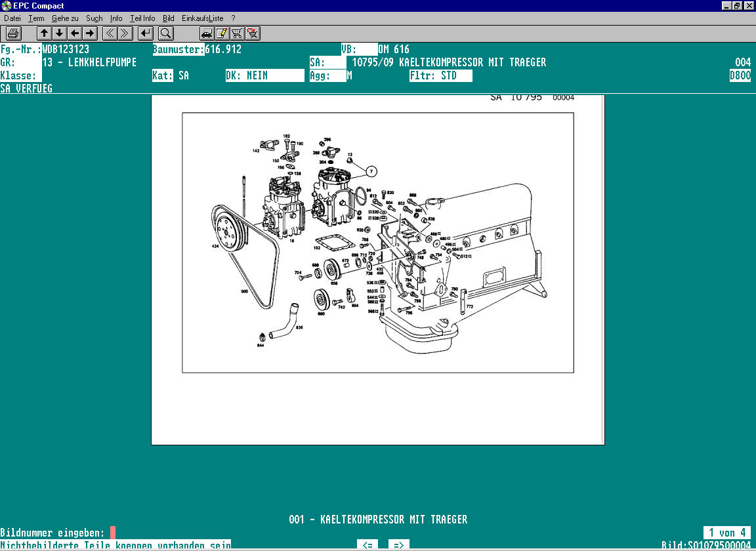Click the next picture => button
The height and width of the screenshot is (551, 756).
398,545
